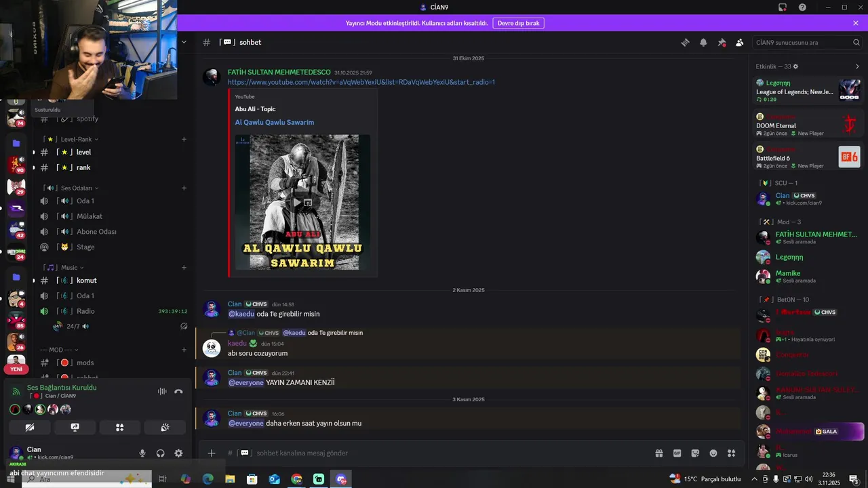Open the DOOM Eternal activity card
868x488 pixels.
pos(808,125)
